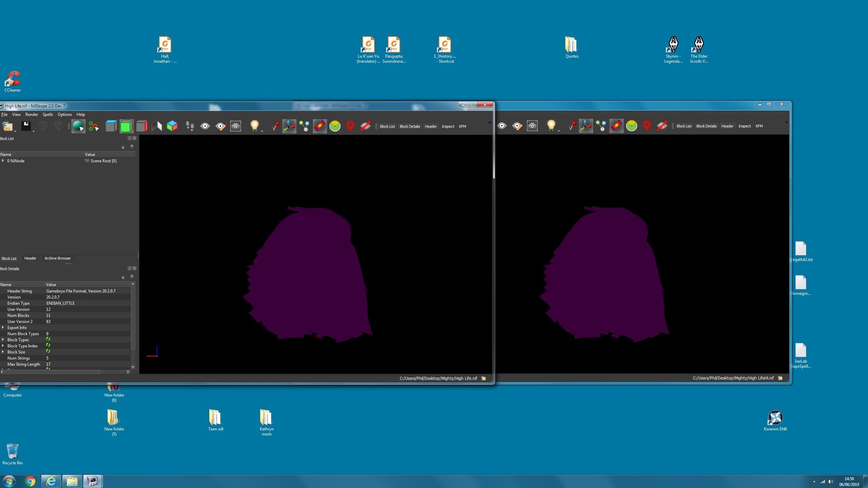Click the red map marker in right window
The image size is (868, 488).
pos(646,126)
